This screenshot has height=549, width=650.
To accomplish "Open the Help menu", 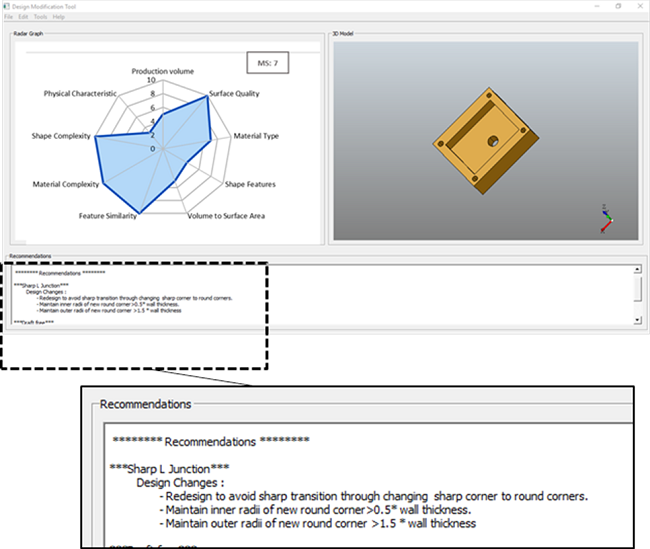I will pos(59,17).
